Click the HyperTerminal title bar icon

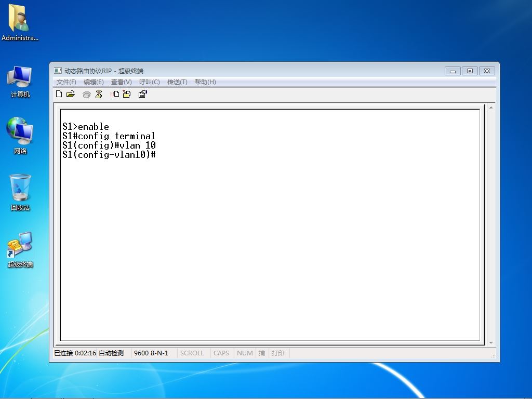pyautogui.click(x=58, y=71)
